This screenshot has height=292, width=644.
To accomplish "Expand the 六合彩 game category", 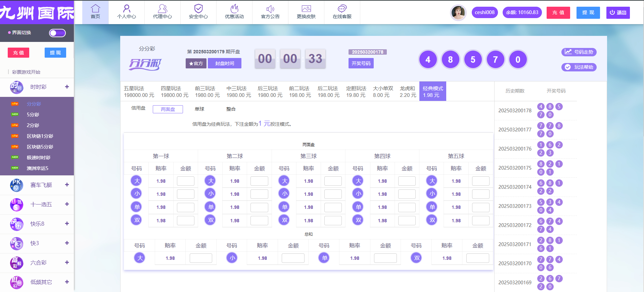I will [x=67, y=262].
